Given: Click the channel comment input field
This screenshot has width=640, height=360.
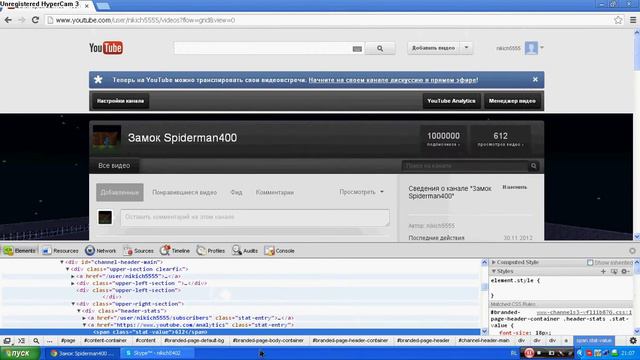Looking at the screenshot, I should coord(255,217).
